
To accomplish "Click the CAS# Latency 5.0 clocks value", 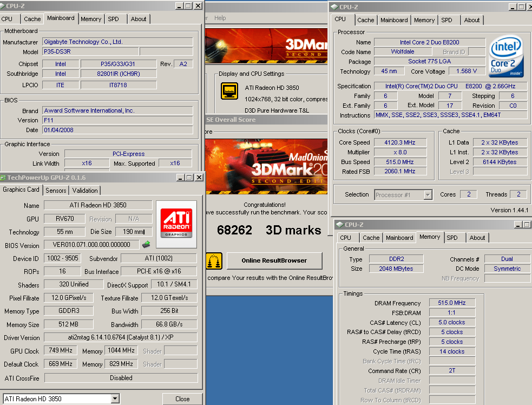I will tap(452, 323).
